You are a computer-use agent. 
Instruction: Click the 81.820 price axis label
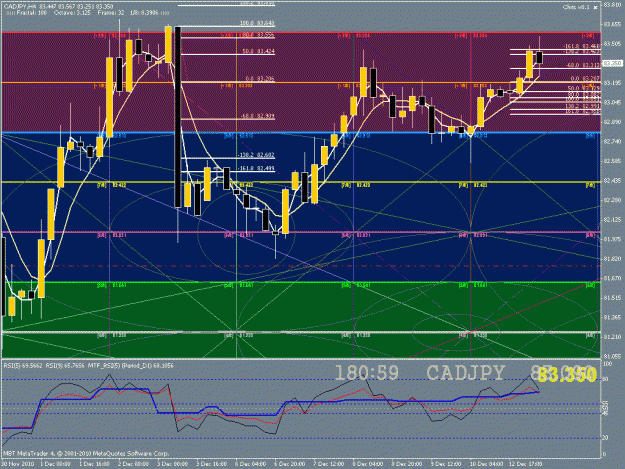tap(613, 259)
